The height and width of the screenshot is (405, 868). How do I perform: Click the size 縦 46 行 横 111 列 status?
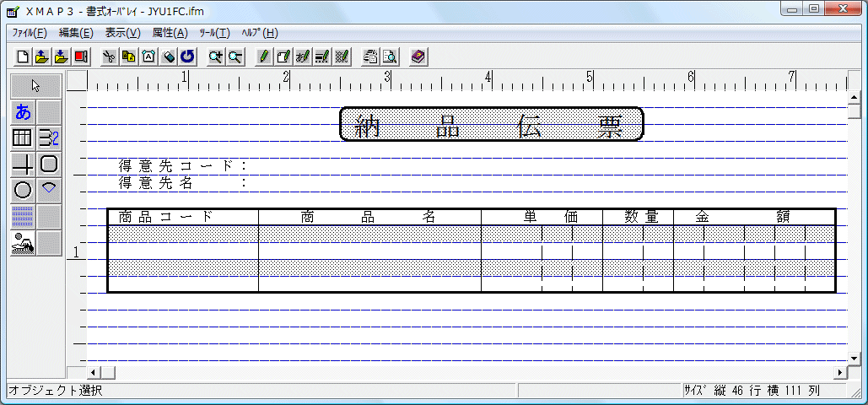(752, 391)
